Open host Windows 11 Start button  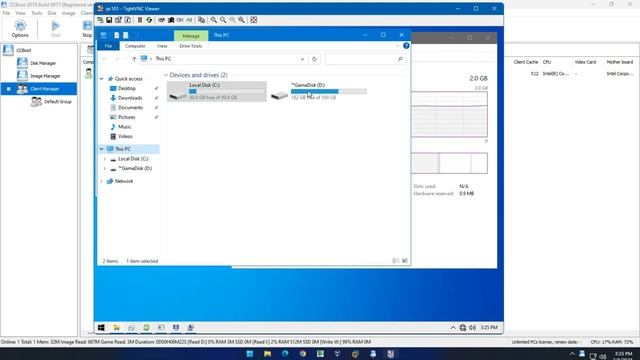tap(250, 354)
